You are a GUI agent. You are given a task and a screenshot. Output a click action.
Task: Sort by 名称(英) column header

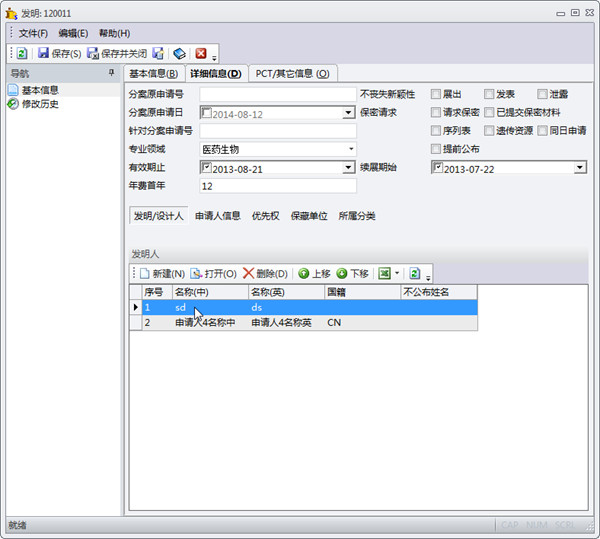pyautogui.click(x=287, y=292)
